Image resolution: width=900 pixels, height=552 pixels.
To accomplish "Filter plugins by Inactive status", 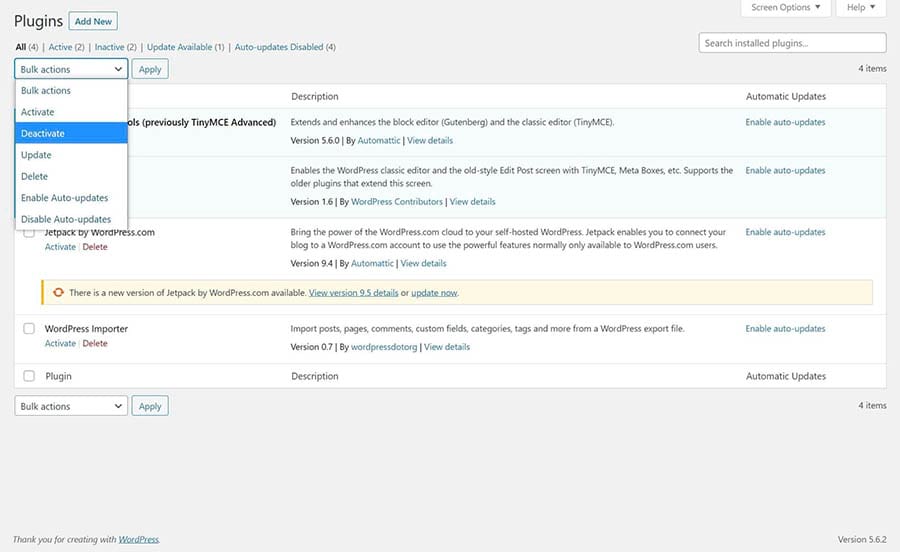I will click(110, 47).
